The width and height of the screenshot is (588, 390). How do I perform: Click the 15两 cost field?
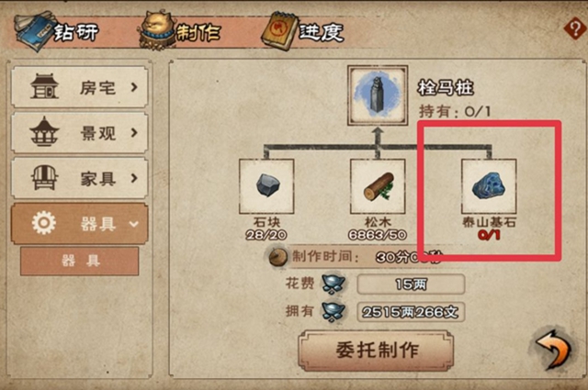click(411, 284)
